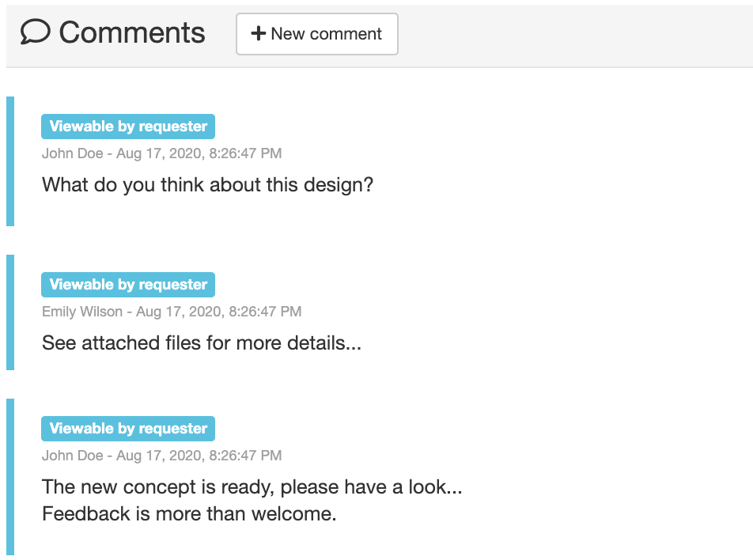Click the New comment button
The image size is (753, 560).
316,33
